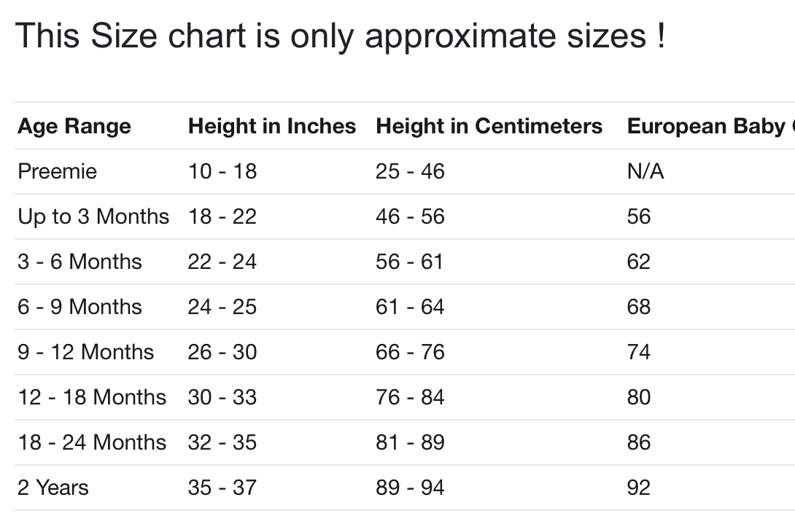Click the 6 - 9 Months row label

tap(79, 308)
